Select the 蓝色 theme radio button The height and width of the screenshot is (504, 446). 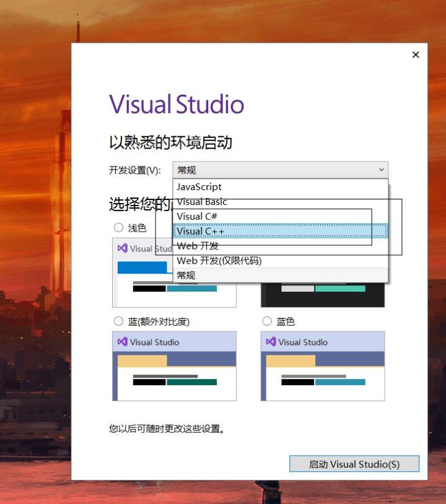point(267,321)
